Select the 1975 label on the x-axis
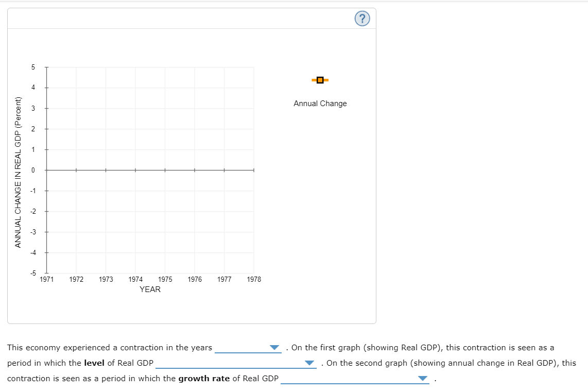This screenshot has height=392, width=588. coord(165,279)
